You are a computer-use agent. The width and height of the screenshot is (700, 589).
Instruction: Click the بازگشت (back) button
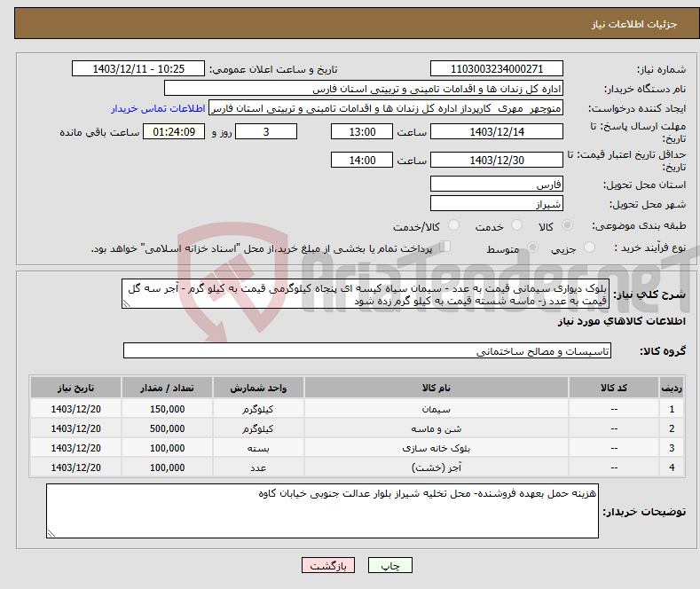click(328, 565)
